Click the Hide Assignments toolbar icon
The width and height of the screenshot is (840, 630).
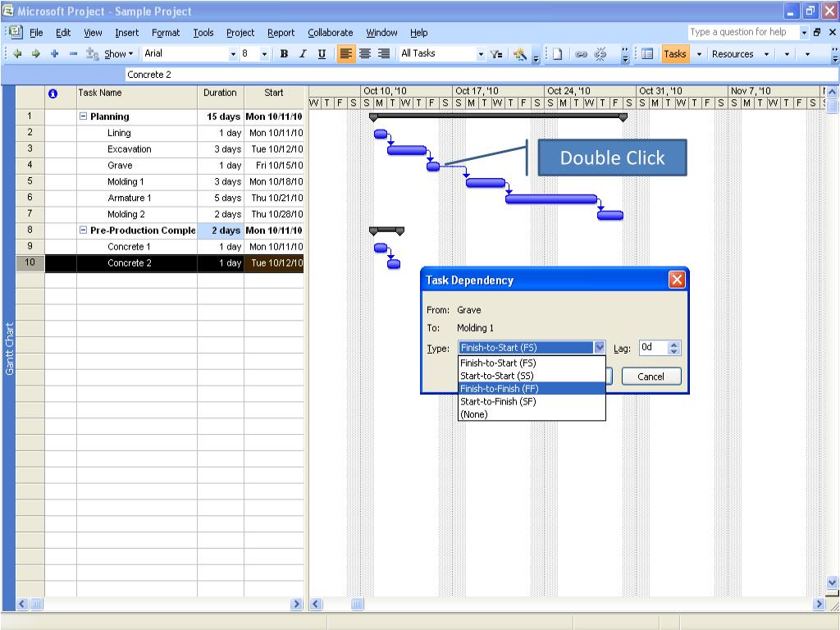[92, 53]
